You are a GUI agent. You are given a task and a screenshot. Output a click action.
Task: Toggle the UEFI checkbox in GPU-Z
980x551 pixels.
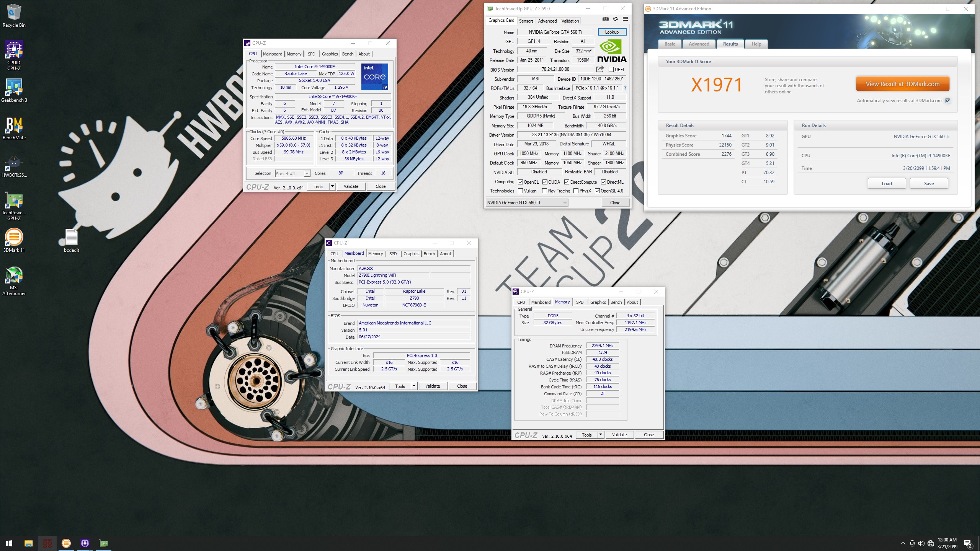pos(611,70)
